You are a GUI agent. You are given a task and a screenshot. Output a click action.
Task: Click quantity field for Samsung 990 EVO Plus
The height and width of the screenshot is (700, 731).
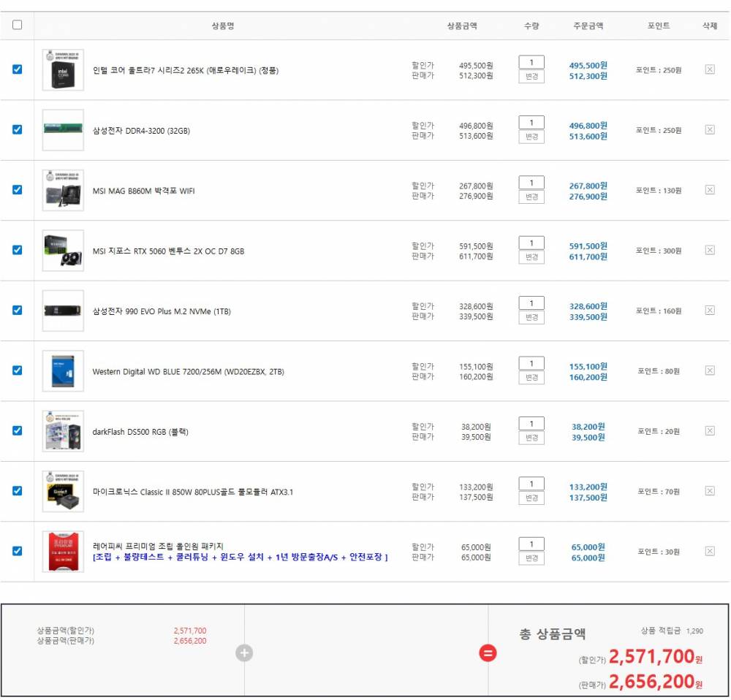click(x=531, y=303)
